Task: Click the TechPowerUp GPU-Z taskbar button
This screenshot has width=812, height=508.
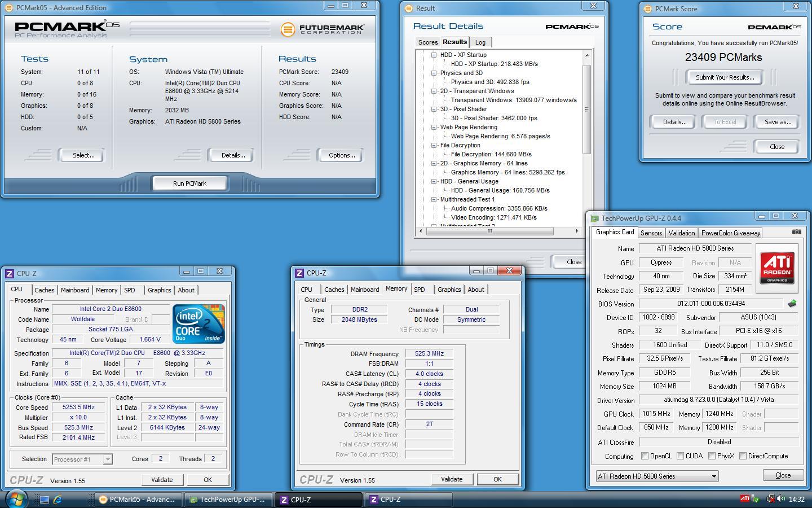Action: pos(229,500)
